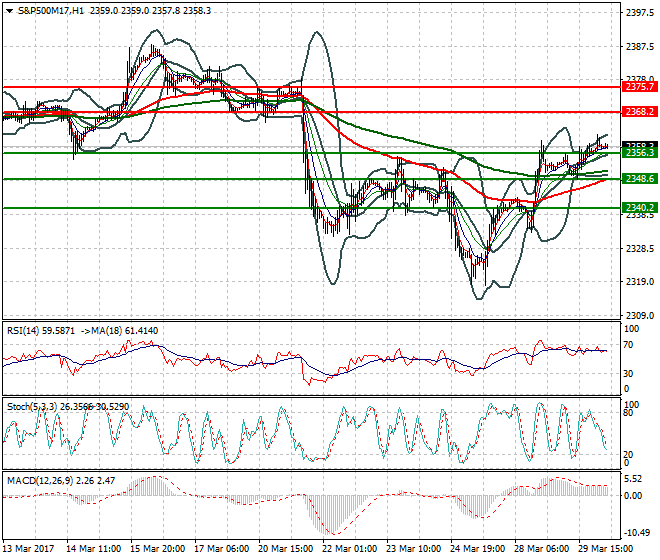Image resolution: width=660 pixels, height=560 pixels.
Task: Select the 2368.2 red resistance level label
Action: [x=639, y=112]
